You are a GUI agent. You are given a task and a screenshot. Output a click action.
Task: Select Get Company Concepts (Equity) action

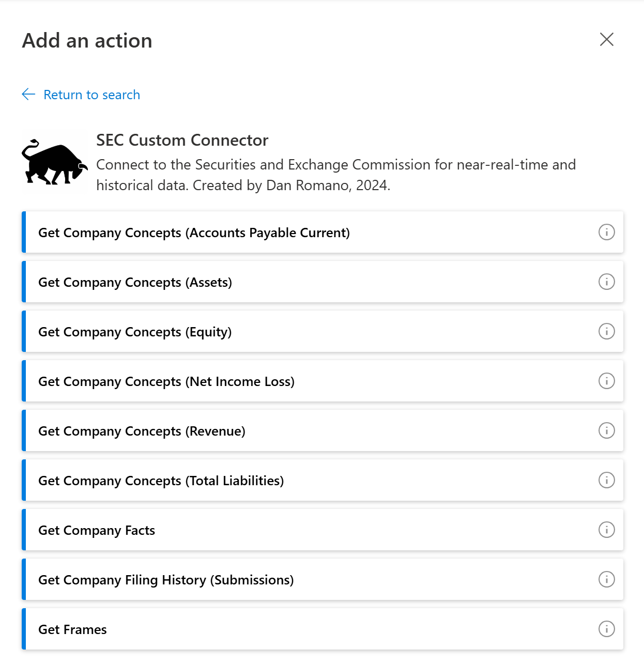coord(323,331)
